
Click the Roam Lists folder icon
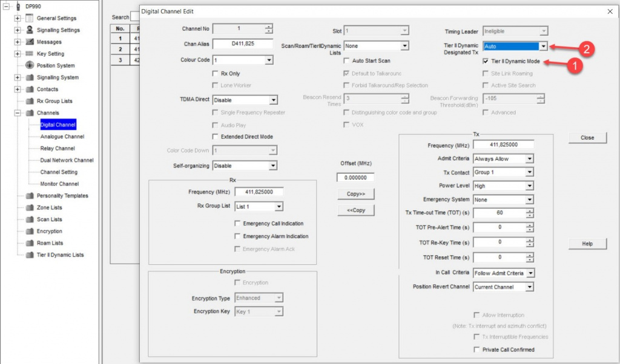pos(29,243)
